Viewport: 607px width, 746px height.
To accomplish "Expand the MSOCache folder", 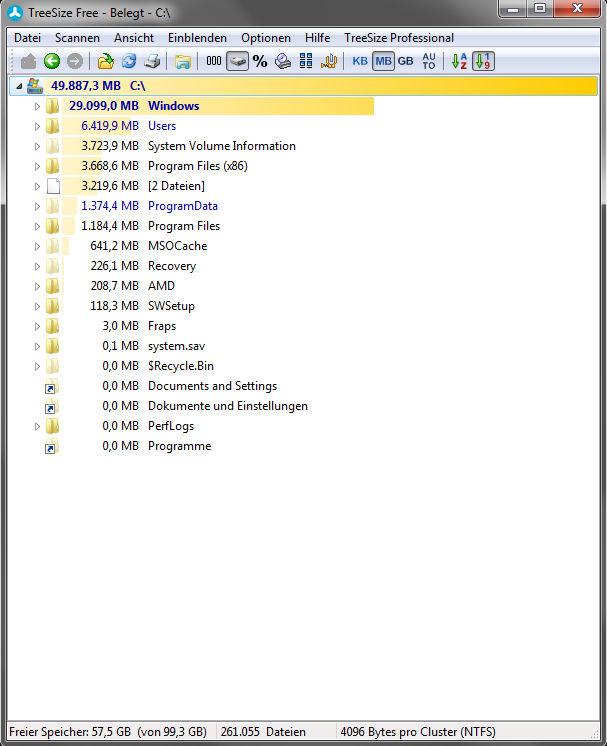I will click(37, 246).
